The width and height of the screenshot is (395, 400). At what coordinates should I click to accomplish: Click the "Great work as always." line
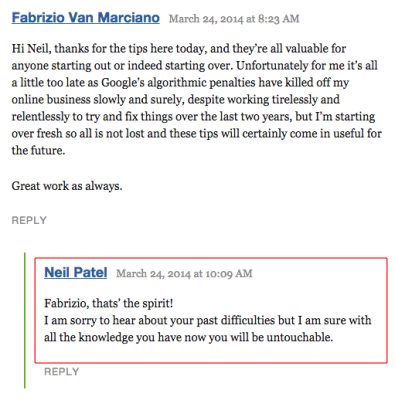pos(67,186)
